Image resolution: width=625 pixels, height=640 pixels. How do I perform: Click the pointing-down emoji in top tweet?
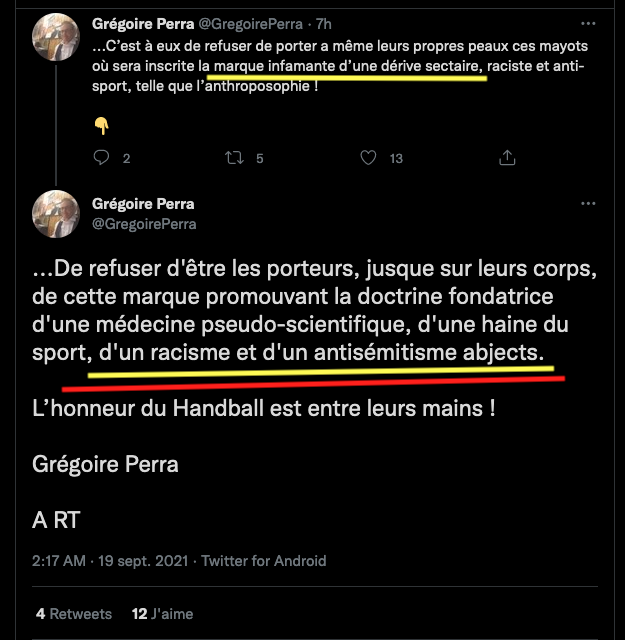(100, 125)
